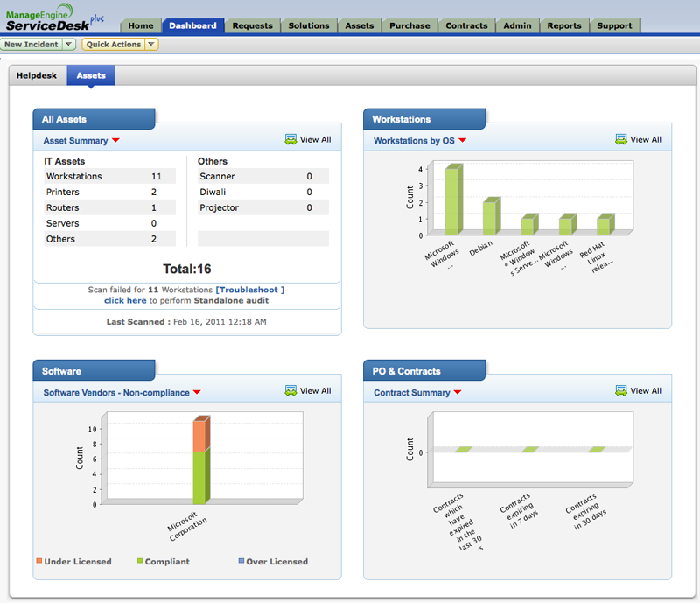
Task: Expand Software Vendors Non-compliance dropdown arrow
Action: coord(197,393)
